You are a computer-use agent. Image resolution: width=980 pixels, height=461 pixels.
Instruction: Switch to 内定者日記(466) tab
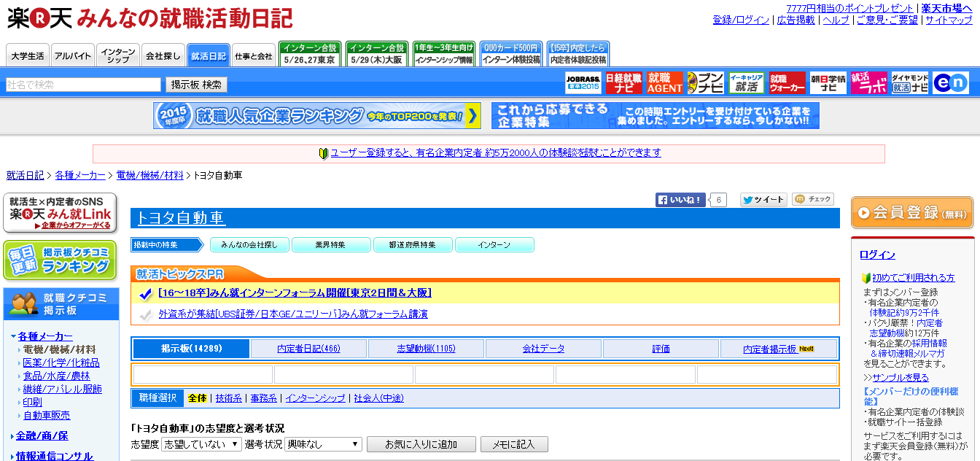pos(309,349)
